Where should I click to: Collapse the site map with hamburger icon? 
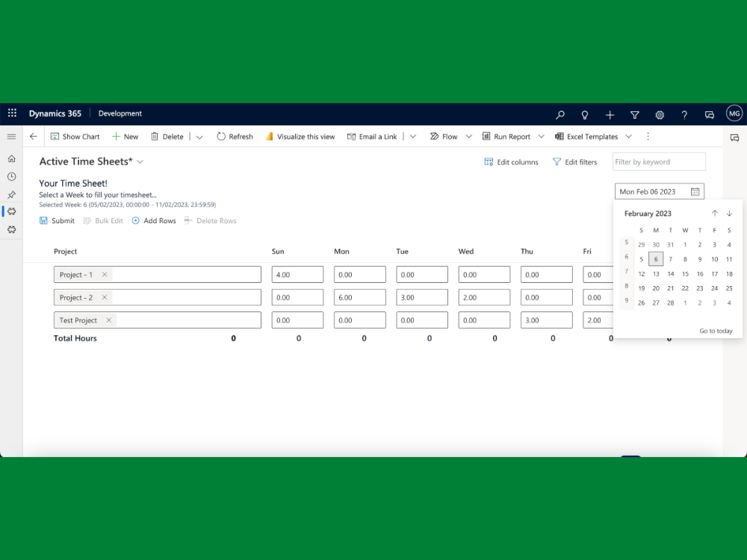point(11,136)
